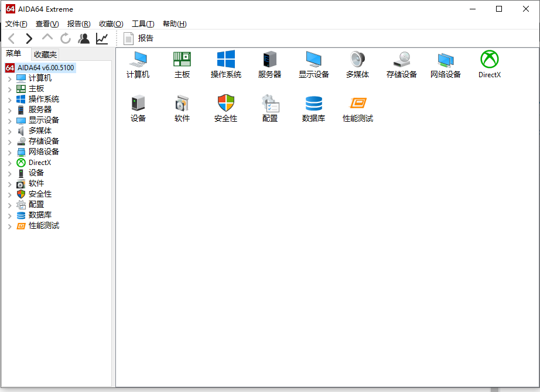
Task: Select 配置 in the tree
Action: tap(36, 204)
